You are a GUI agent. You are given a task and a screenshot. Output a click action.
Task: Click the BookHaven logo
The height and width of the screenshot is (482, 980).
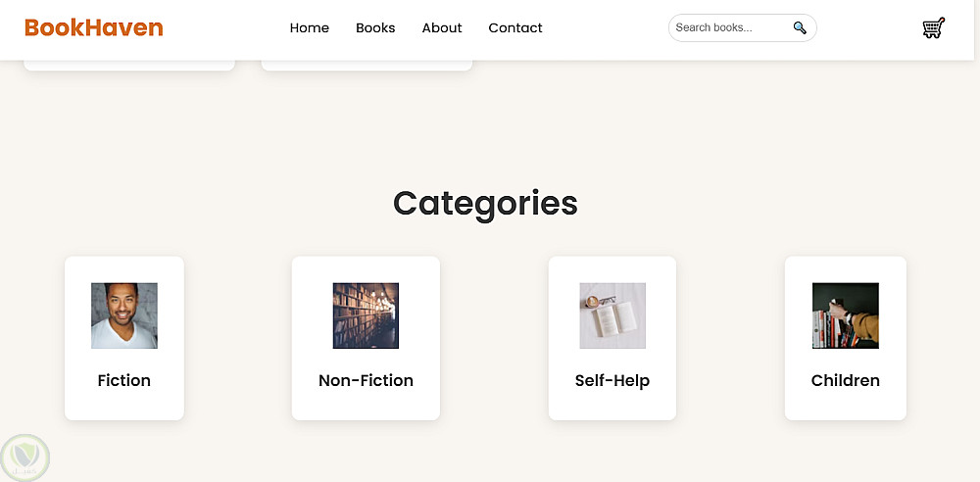[x=94, y=27]
